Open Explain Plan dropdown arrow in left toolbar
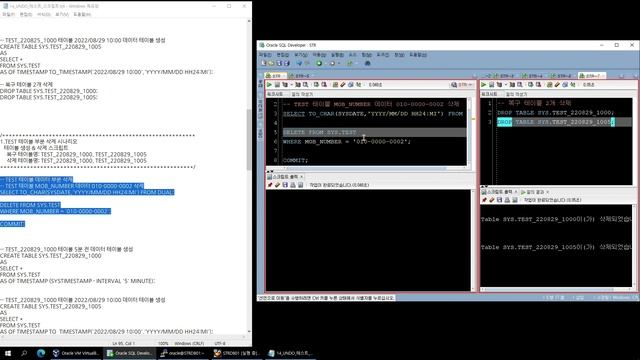 point(291,84)
